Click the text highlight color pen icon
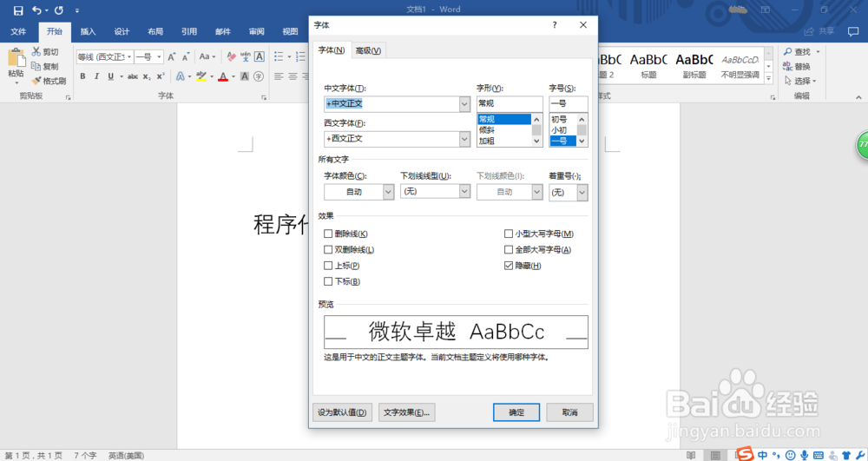 pyautogui.click(x=201, y=76)
